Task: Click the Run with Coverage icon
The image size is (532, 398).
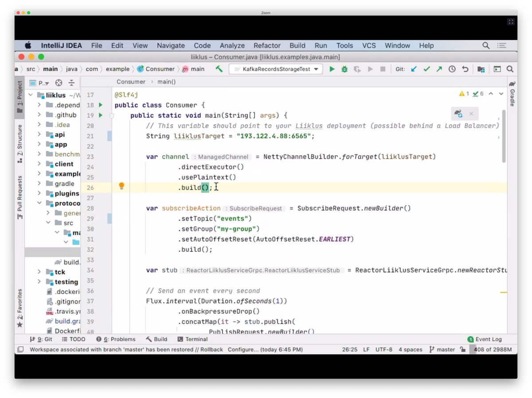Action: click(357, 69)
